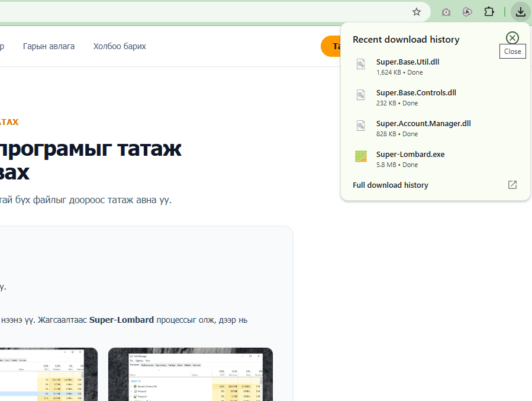Click the Recent download history title
This screenshot has width=532, height=401.
point(406,39)
